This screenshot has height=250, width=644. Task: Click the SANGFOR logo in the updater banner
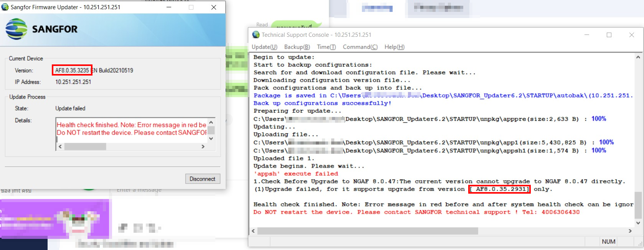[41, 29]
